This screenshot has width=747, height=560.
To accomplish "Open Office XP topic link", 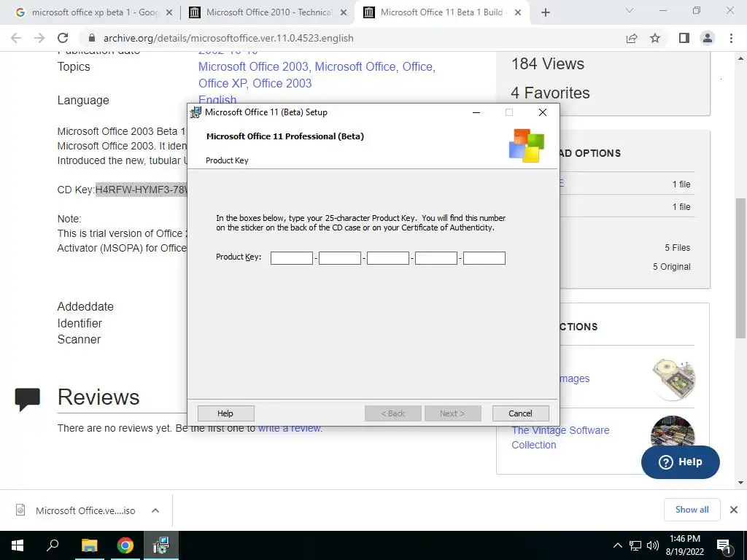I will 222,83.
